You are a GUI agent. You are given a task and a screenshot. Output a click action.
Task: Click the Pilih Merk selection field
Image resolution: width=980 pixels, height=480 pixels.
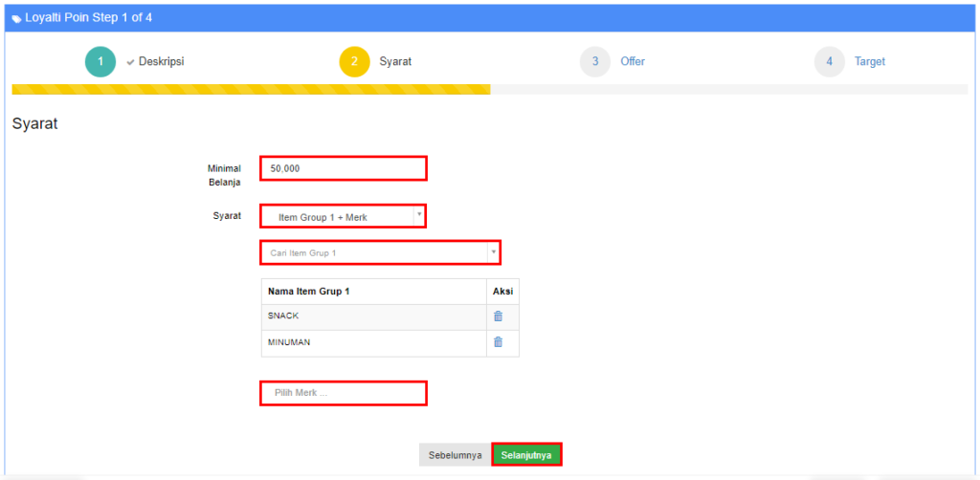tap(343, 393)
